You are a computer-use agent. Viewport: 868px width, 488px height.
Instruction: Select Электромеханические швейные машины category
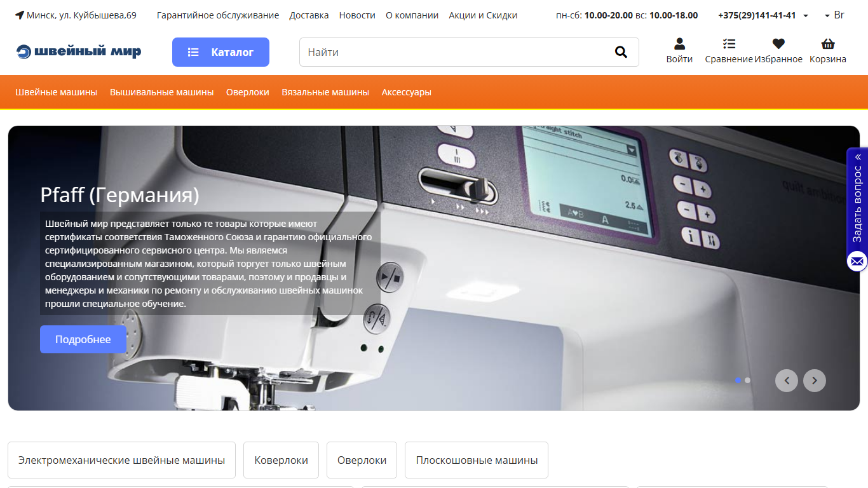121,460
